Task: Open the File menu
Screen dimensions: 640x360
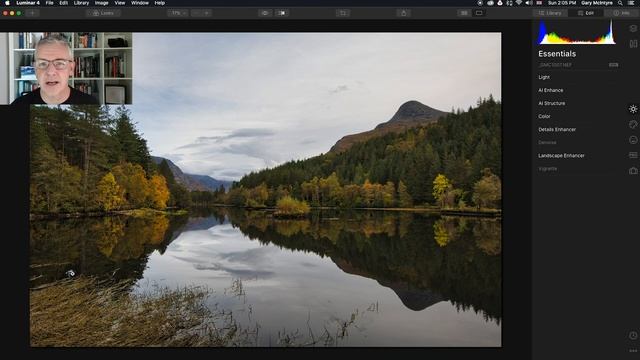Action: click(x=49, y=3)
